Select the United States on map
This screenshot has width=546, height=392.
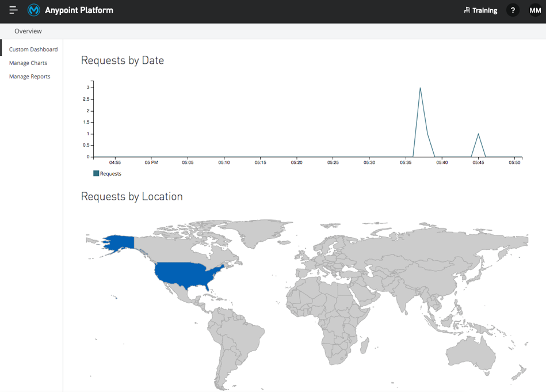(185, 273)
